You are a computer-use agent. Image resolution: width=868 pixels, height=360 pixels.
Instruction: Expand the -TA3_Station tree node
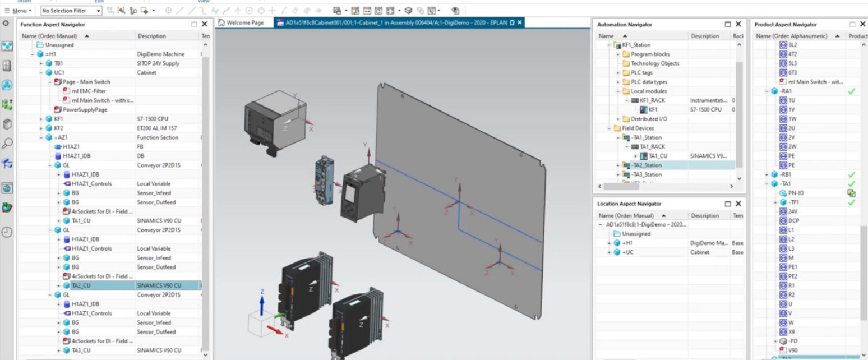(618, 174)
